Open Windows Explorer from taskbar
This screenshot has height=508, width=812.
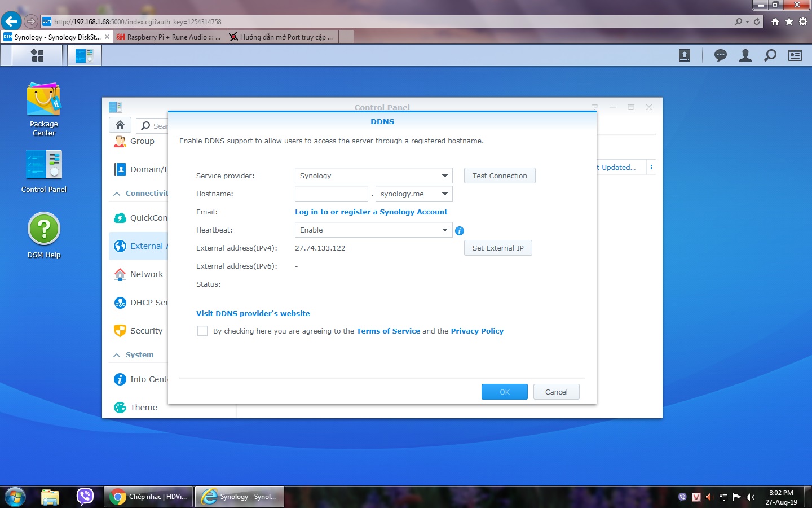coord(50,497)
